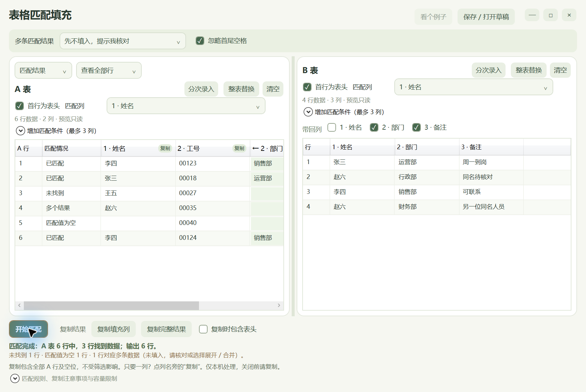Click A表 ← 2·部门 column header
This screenshot has width=586, height=392.
(267, 148)
